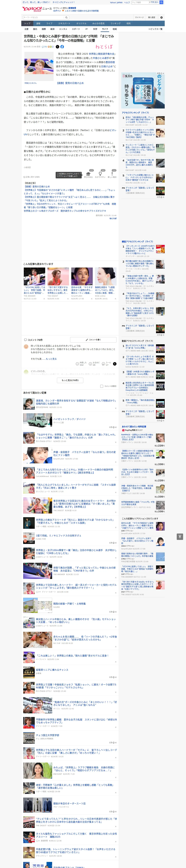Open the ライフ category tab
The image size is (186, 868).
105,29
